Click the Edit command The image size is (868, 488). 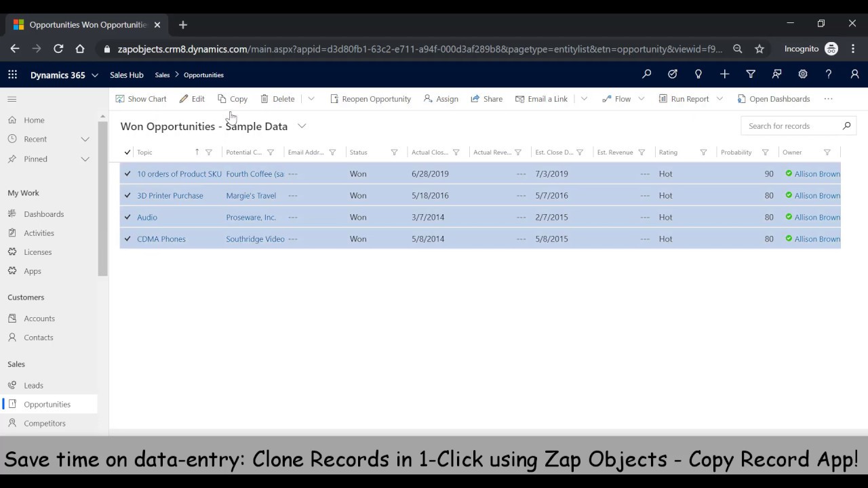(192, 99)
